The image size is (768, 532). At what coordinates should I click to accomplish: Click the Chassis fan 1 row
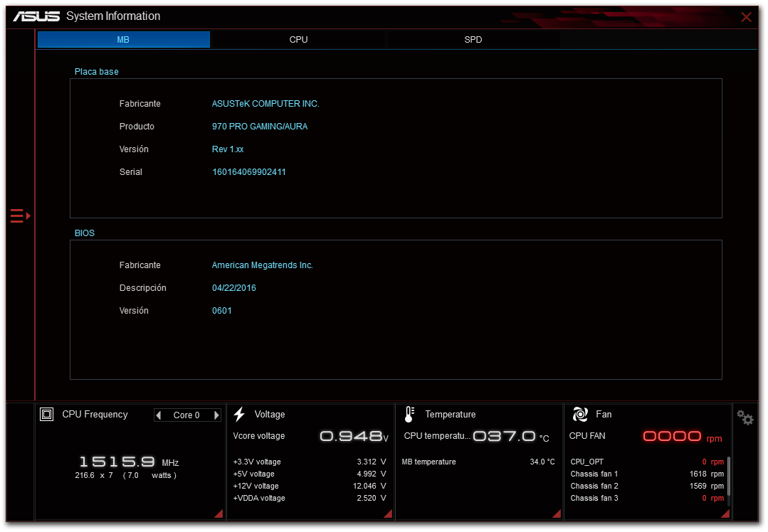tap(647, 474)
